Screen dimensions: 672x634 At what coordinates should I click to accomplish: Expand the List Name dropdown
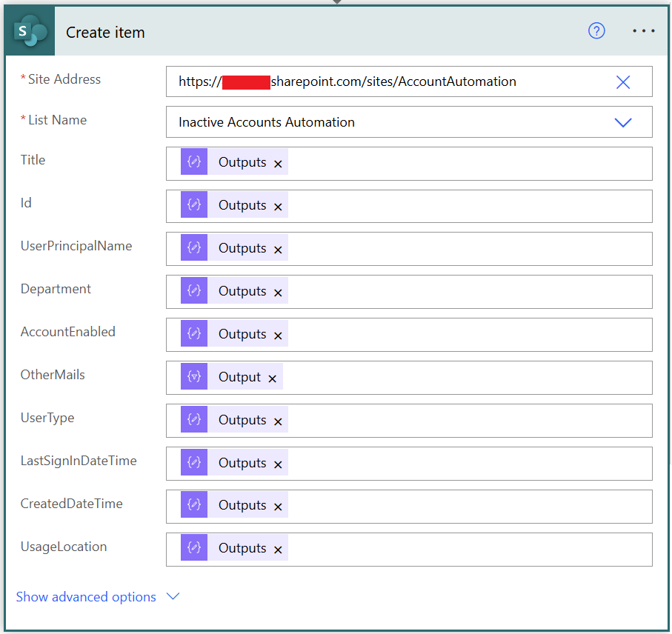(623, 122)
